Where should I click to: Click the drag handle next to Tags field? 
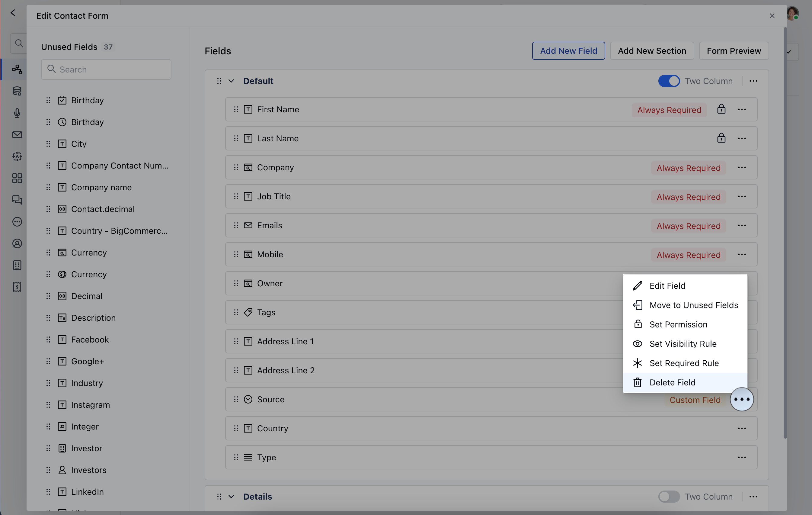point(236,313)
